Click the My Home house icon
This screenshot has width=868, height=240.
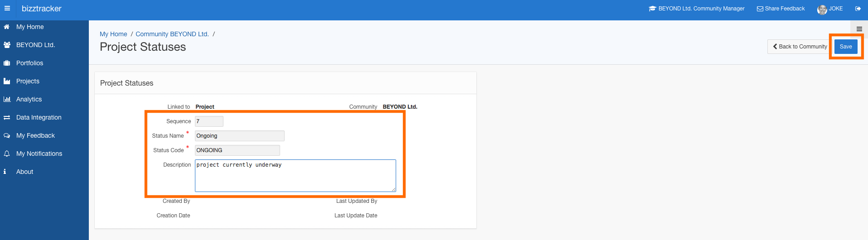click(x=7, y=27)
